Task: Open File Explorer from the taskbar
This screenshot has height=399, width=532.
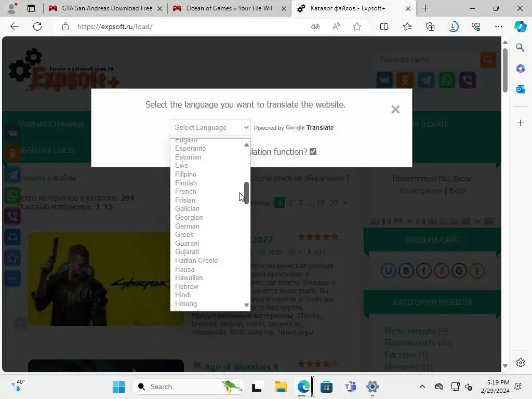Action: (x=281, y=387)
